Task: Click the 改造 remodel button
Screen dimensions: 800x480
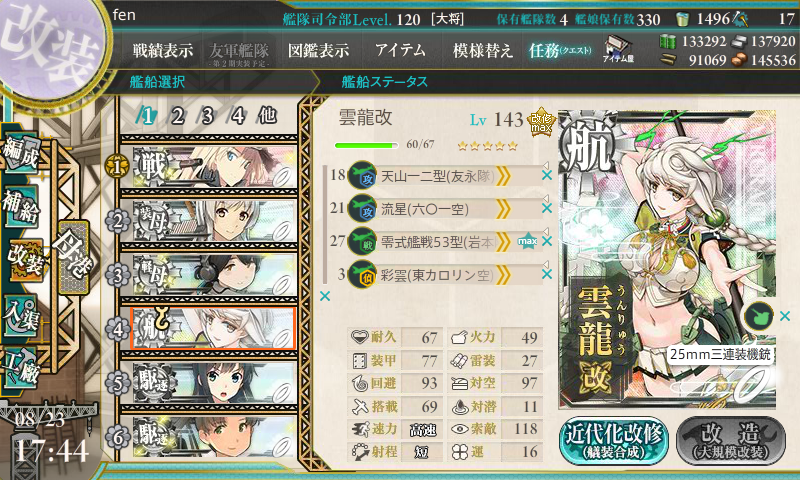Action: tap(731, 440)
